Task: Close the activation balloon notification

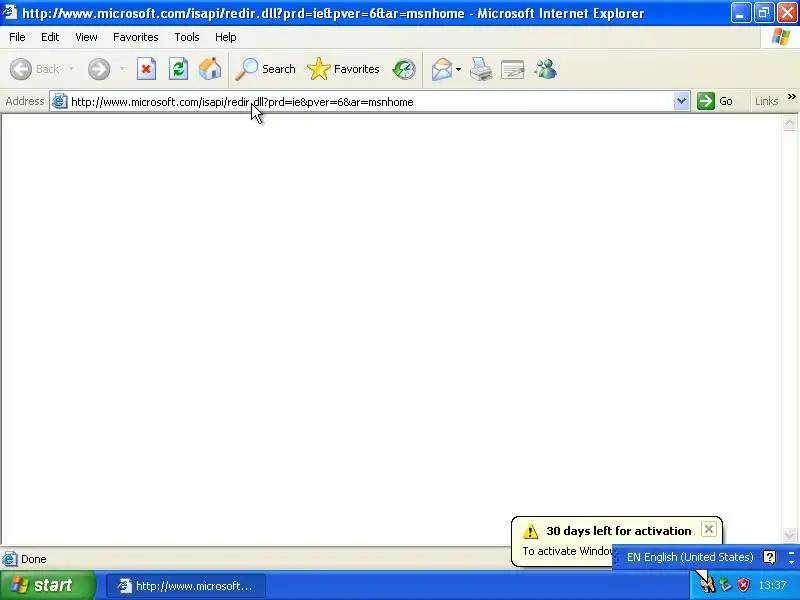Action: coord(709,529)
